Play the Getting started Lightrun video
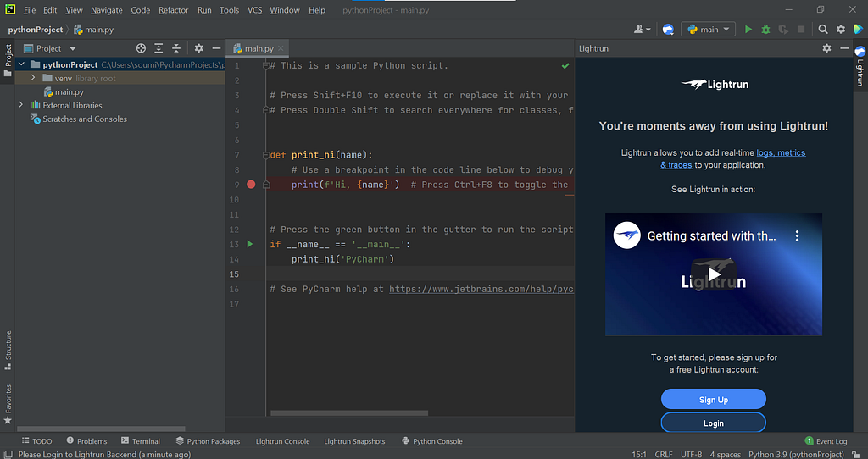 [x=714, y=274]
